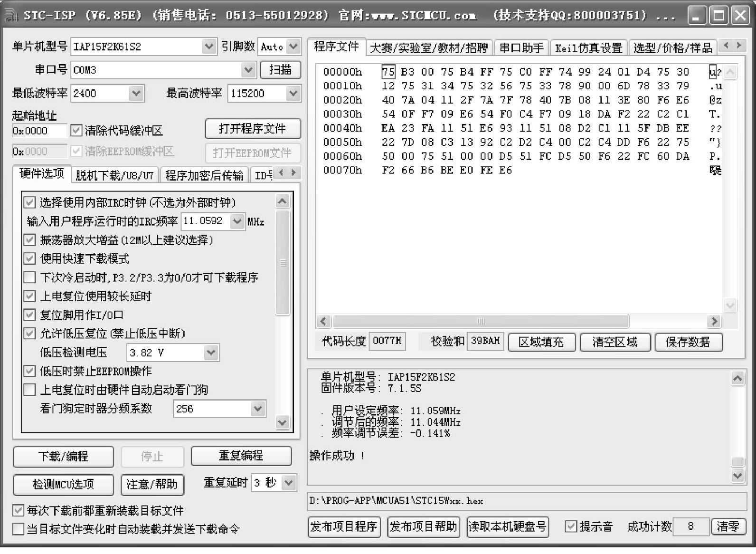The image size is (756, 554).
Task: Open 单片机型号 dropdown IAP15F2K61S2
Action: (209, 47)
